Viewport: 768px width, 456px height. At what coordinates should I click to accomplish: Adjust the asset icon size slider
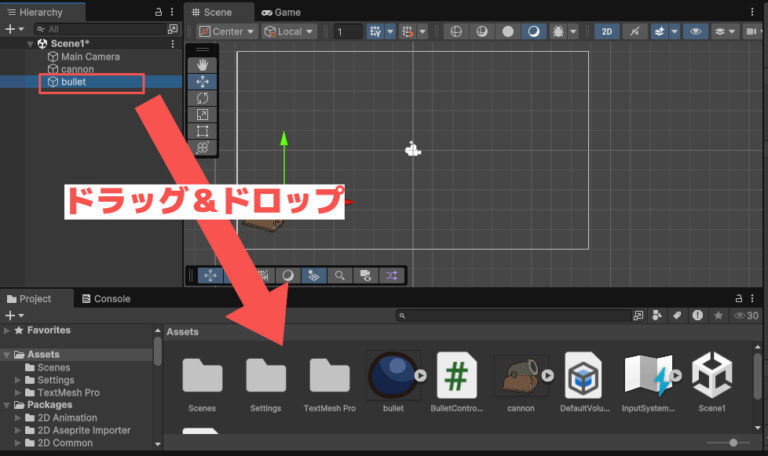pos(733,443)
